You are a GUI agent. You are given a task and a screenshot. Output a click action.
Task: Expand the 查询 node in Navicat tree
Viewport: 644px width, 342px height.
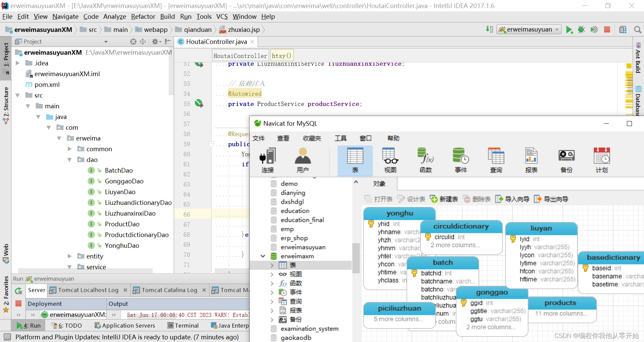[x=272, y=301]
